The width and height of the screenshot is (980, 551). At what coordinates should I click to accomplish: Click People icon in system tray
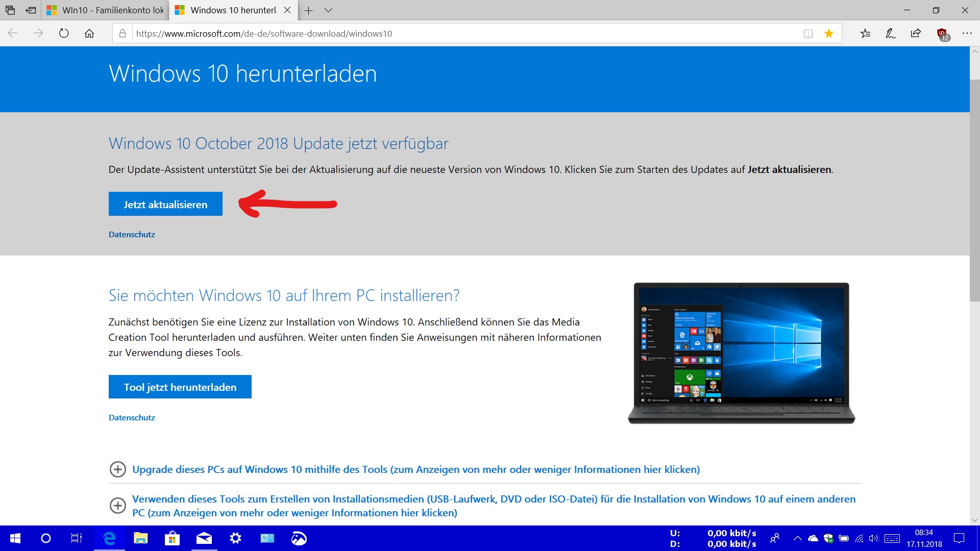click(775, 538)
